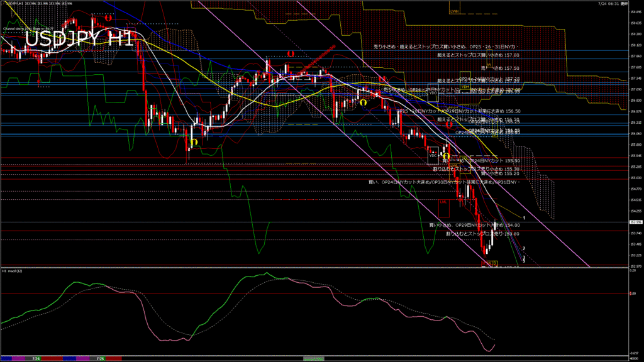Select the 7/25 date marker on session bar

coord(100,359)
